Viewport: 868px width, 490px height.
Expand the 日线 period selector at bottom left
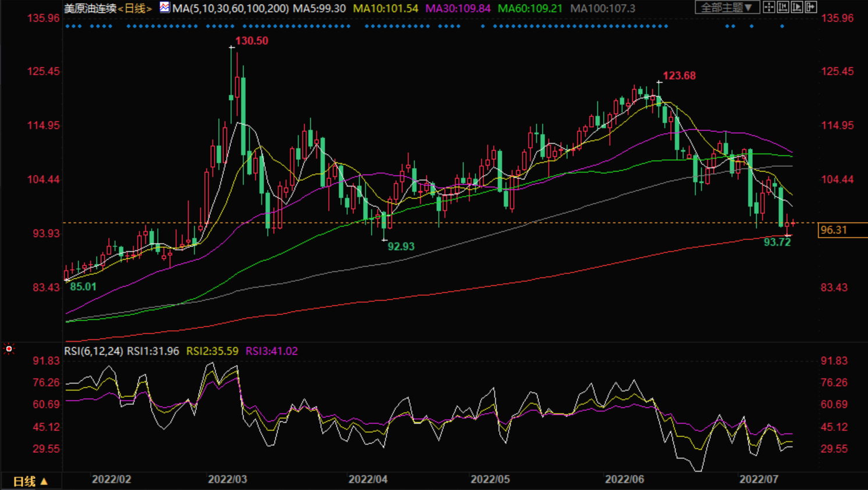pyautogui.click(x=30, y=481)
